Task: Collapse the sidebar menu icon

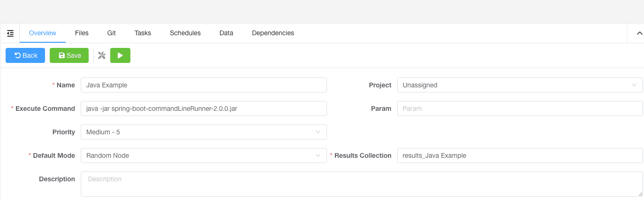Action: [10, 33]
